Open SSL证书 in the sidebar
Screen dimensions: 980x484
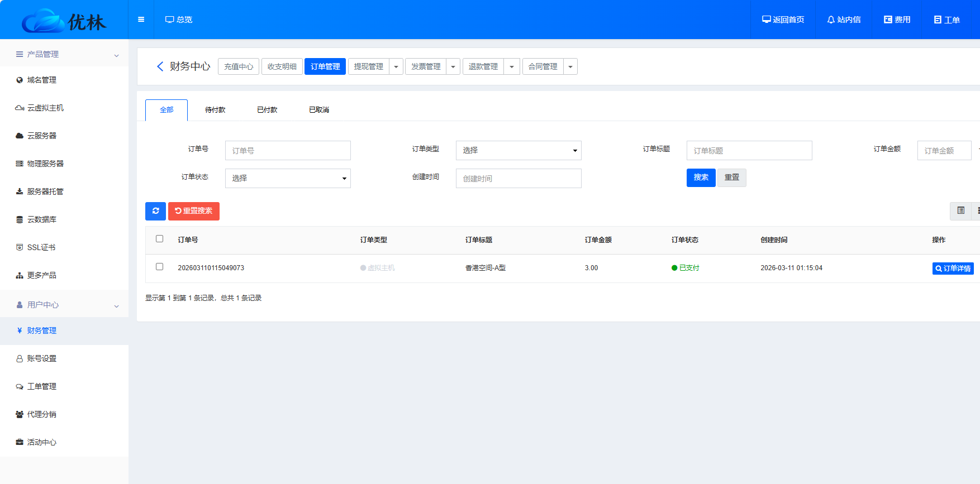click(41, 247)
